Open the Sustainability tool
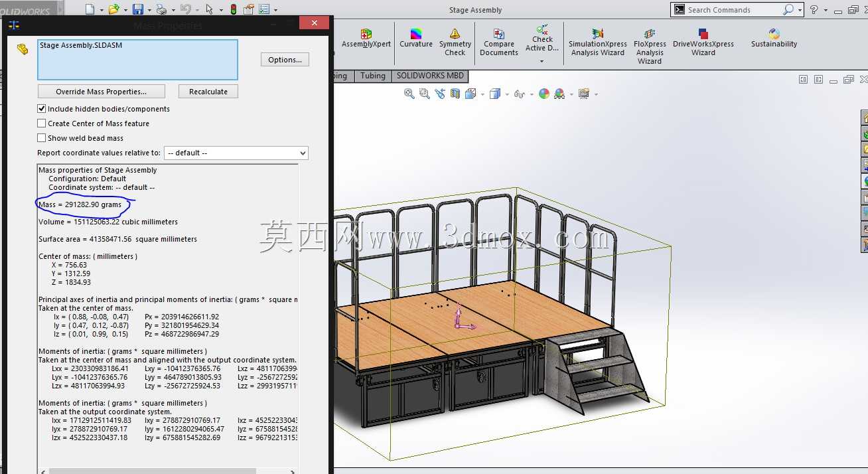The image size is (868, 474). click(774, 39)
